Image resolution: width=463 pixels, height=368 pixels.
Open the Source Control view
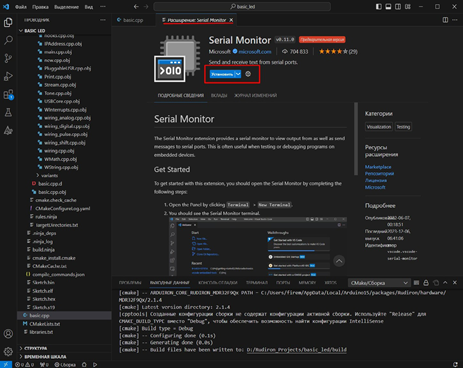click(8, 58)
